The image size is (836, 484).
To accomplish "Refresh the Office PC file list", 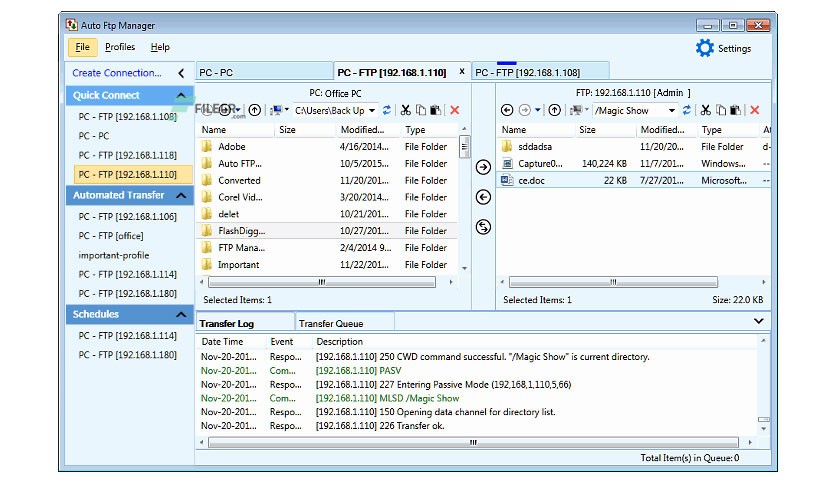I will [x=387, y=110].
